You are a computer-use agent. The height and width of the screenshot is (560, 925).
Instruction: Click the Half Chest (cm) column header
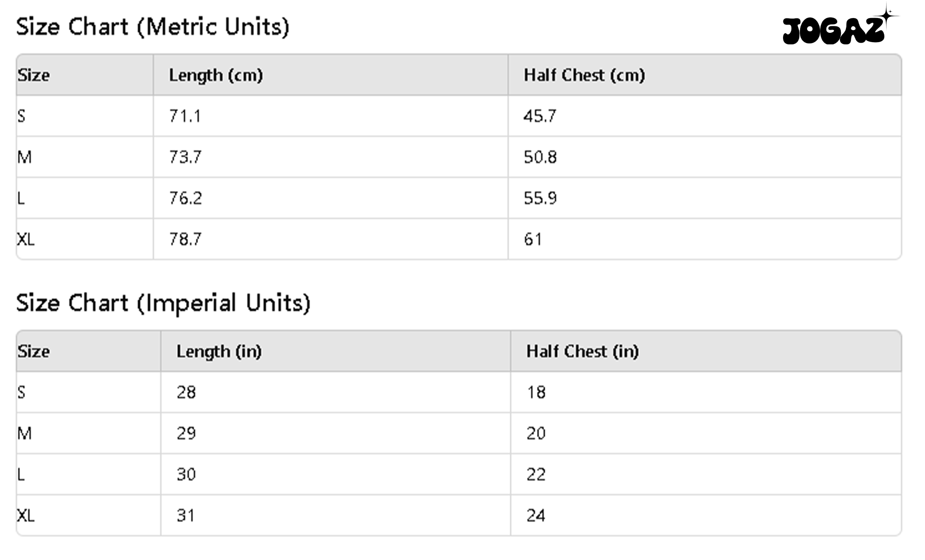(584, 75)
